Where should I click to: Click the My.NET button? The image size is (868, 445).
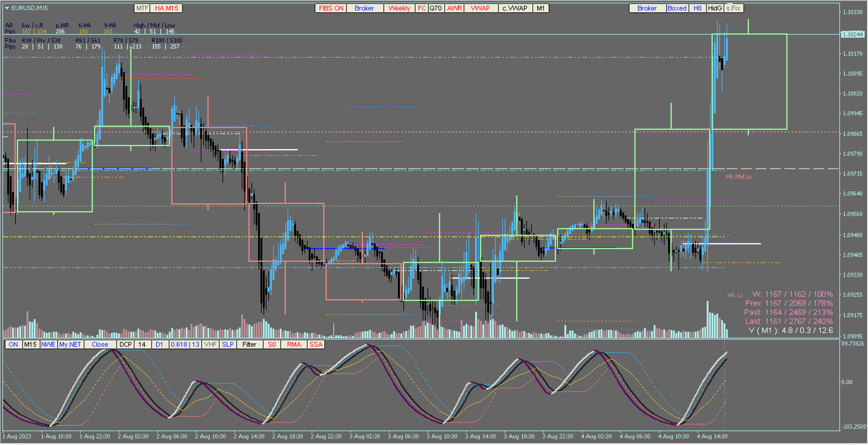(x=70, y=344)
